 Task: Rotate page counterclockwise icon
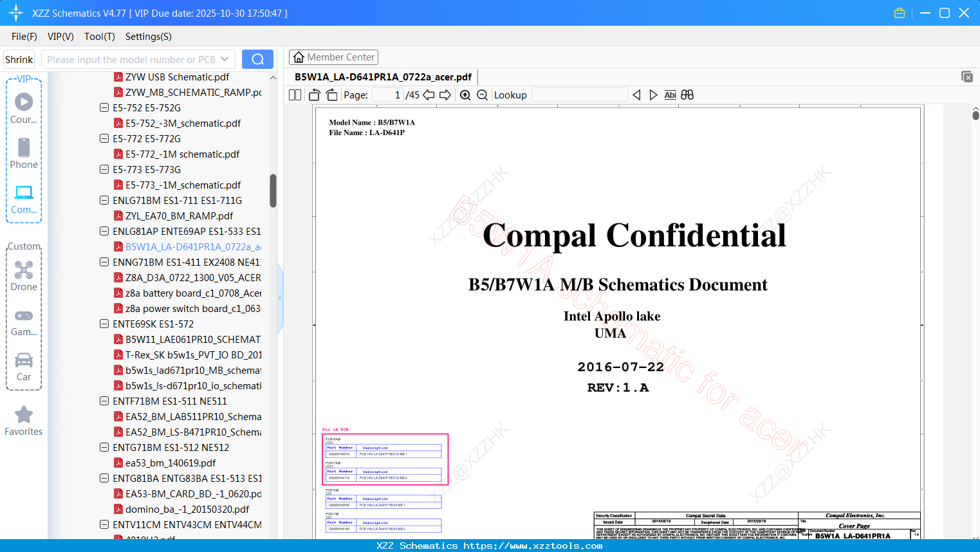314,95
